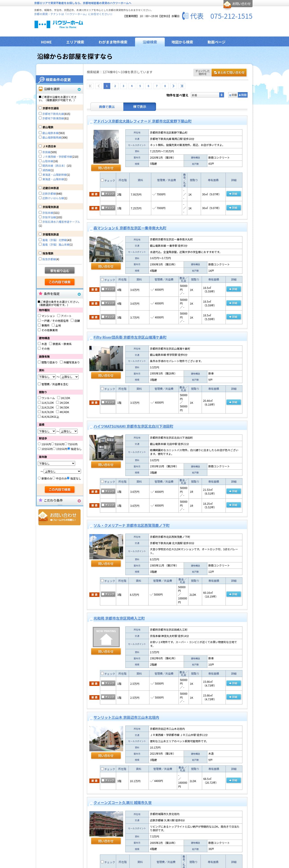Image resolution: width=289 pixels, height=868 pixels.
Task: Jump to last results page icon
Action: 182,86
